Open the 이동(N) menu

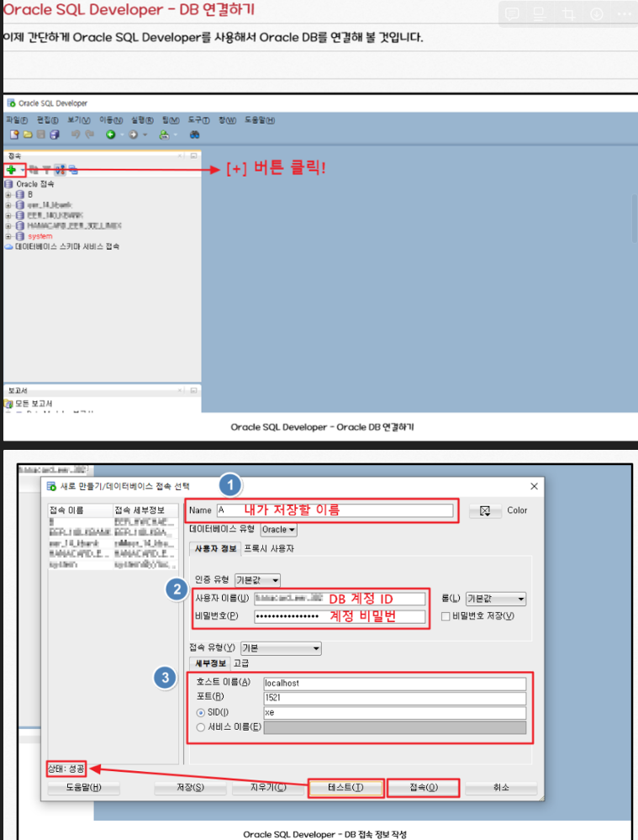[x=111, y=120]
